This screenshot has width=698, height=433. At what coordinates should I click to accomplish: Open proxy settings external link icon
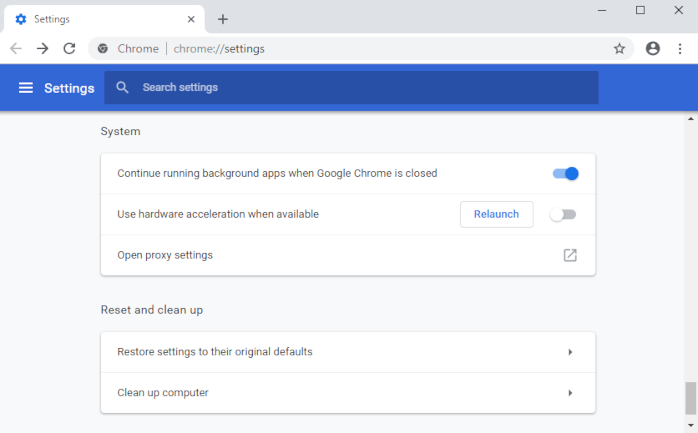click(570, 255)
